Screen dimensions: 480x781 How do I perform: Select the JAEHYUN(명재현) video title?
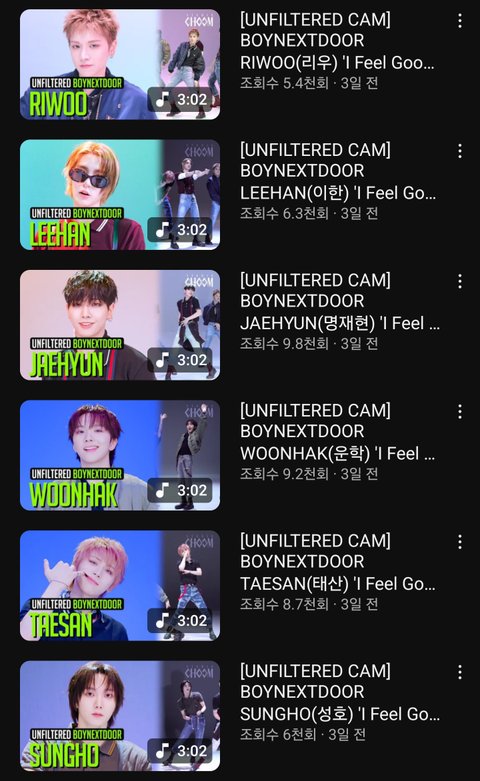340,301
